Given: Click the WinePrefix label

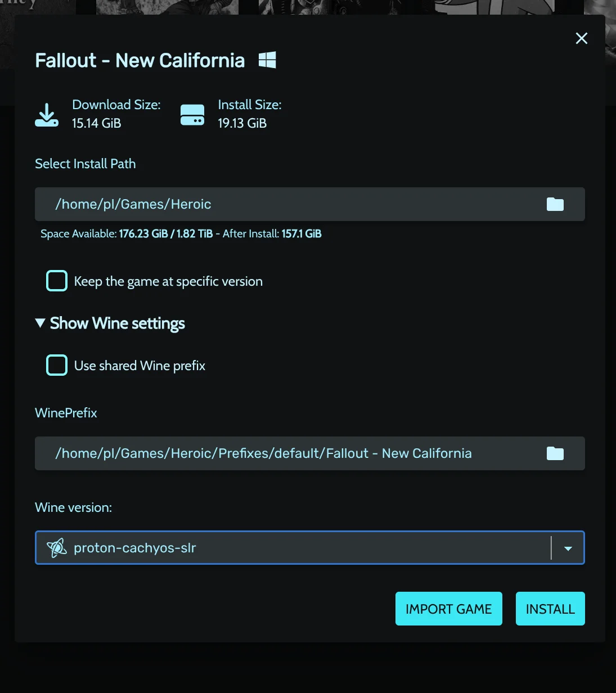Looking at the screenshot, I should (x=66, y=413).
